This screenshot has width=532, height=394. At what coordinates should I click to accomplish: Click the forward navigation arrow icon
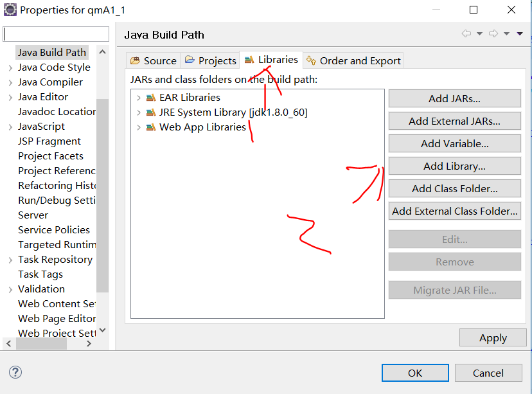tap(493, 33)
